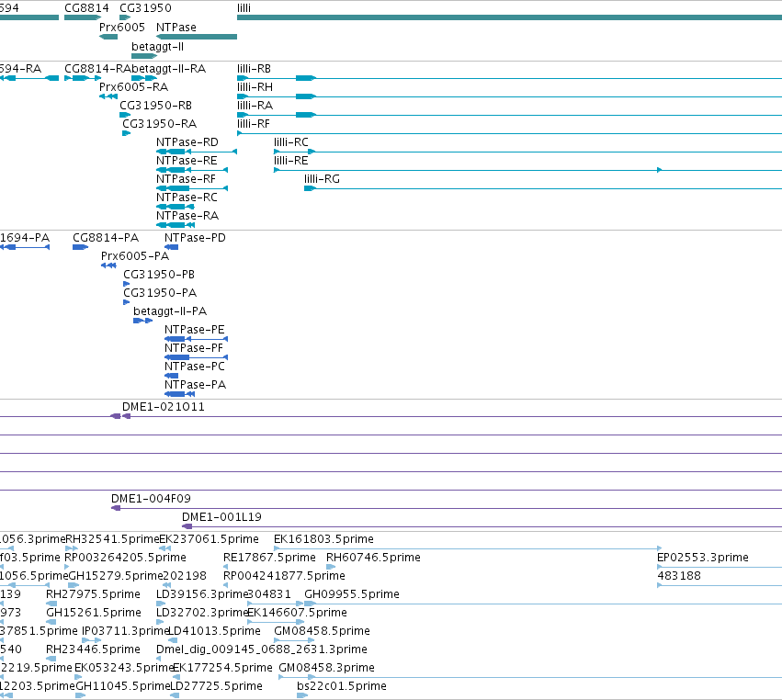Click the DME1-004F09 clone label
The height and width of the screenshot is (700, 782).
pyautogui.click(x=151, y=499)
